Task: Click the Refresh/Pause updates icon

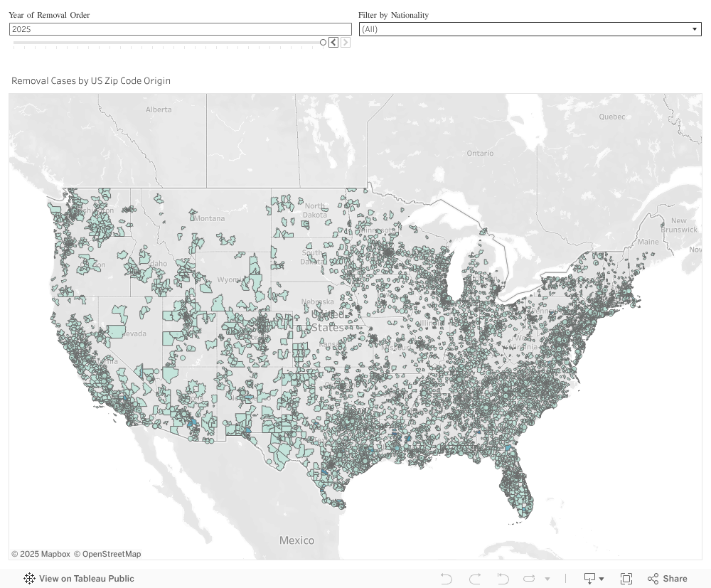Action: coord(529,579)
